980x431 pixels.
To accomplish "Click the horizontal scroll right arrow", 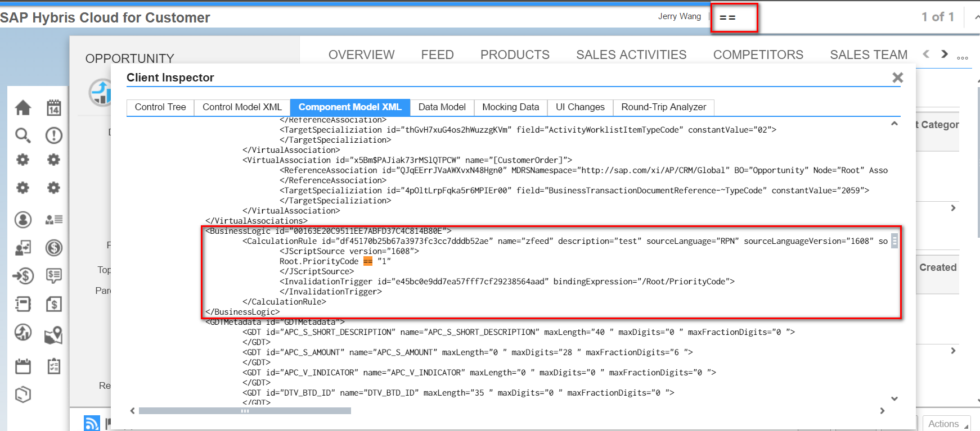I will pos(882,411).
